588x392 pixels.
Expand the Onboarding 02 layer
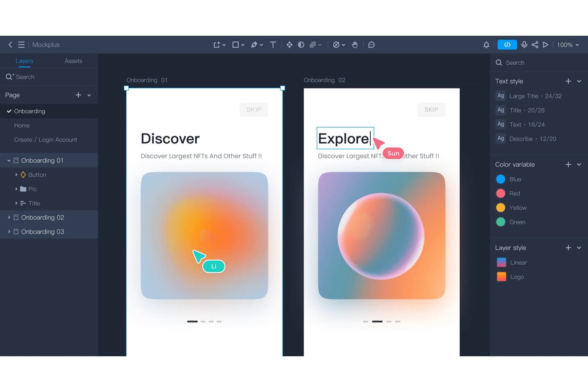tap(9, 218)
